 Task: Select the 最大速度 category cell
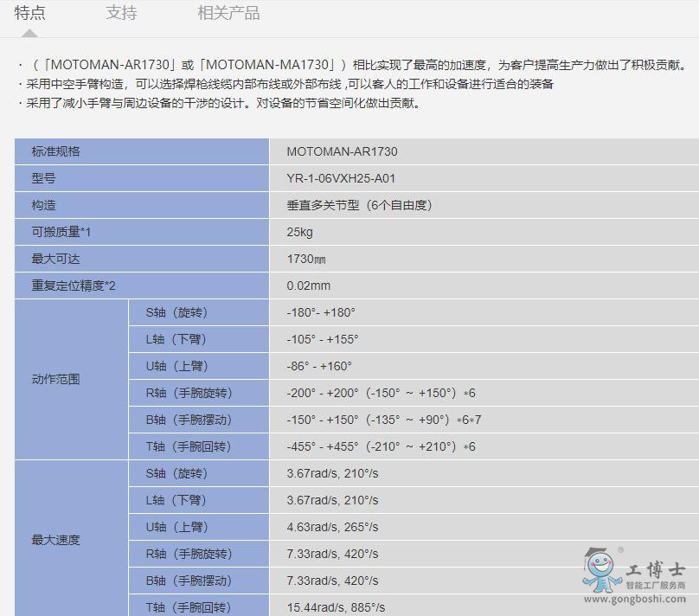click(56, 540)
